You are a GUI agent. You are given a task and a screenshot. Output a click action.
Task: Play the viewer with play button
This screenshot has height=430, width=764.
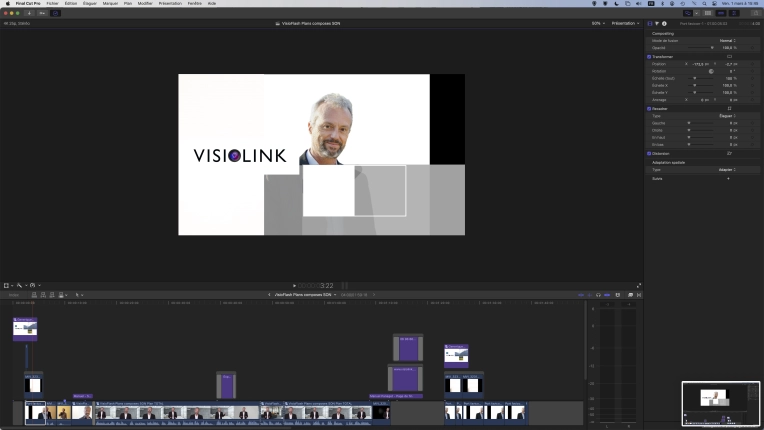[x=294, y=286]
